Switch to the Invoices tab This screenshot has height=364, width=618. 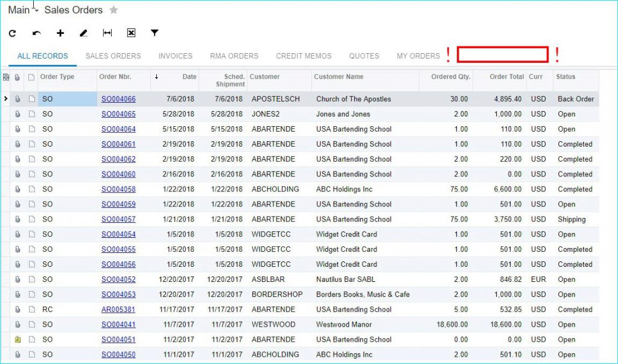[x=176, y=56]
